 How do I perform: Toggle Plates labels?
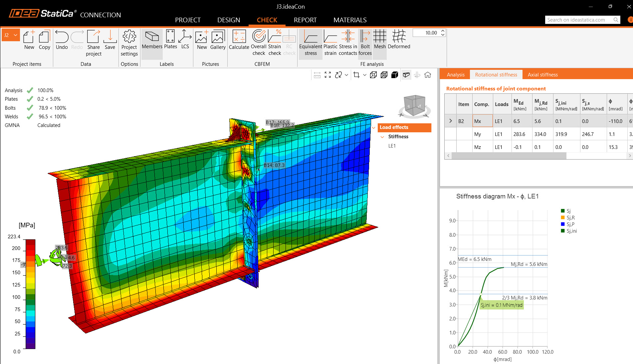[170, 40]
